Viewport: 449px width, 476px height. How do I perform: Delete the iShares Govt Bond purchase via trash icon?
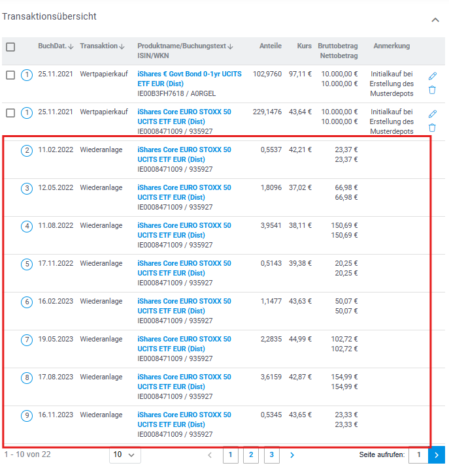point(432,90)
